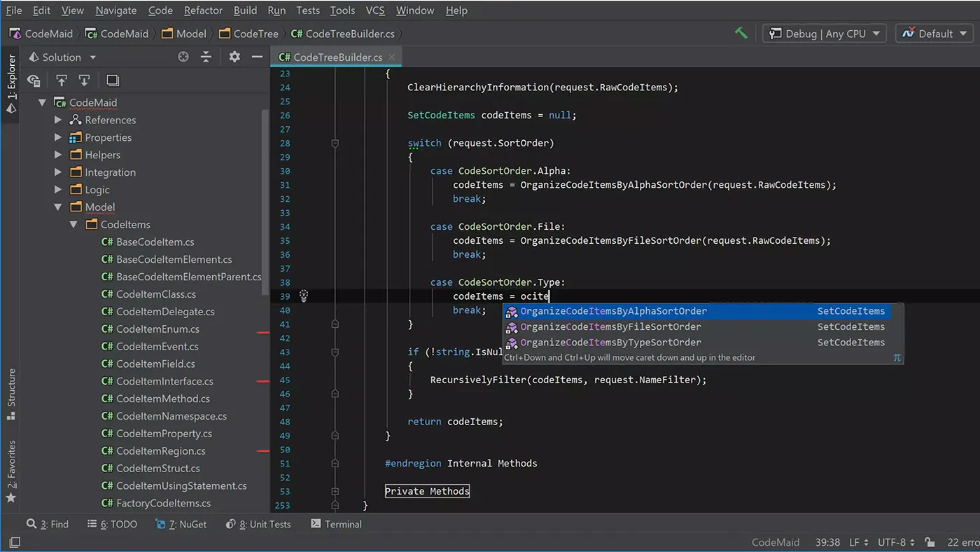
Task: Click the Select Opened File crosshair icon
Action: point(183,57)
